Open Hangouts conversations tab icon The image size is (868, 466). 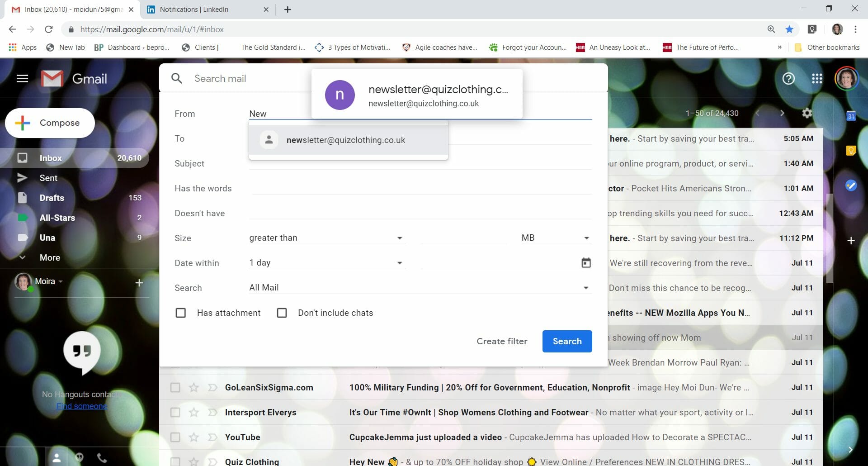coord(80,458)
